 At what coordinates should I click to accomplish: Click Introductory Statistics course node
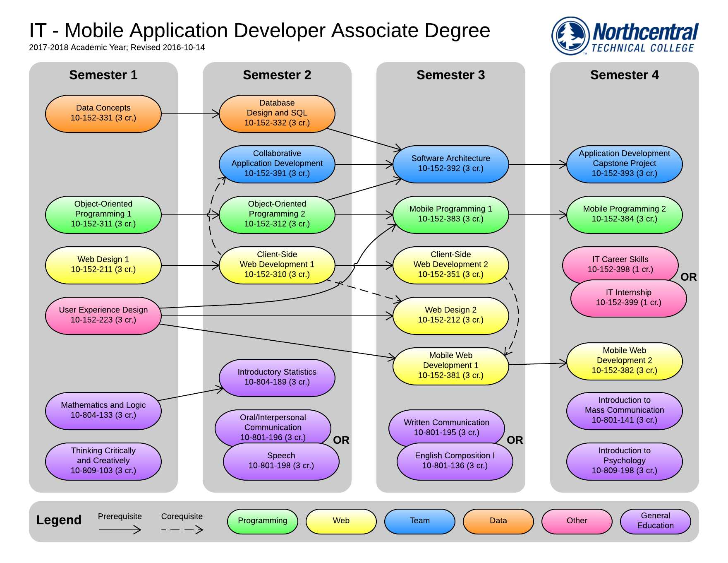[277, 378]
